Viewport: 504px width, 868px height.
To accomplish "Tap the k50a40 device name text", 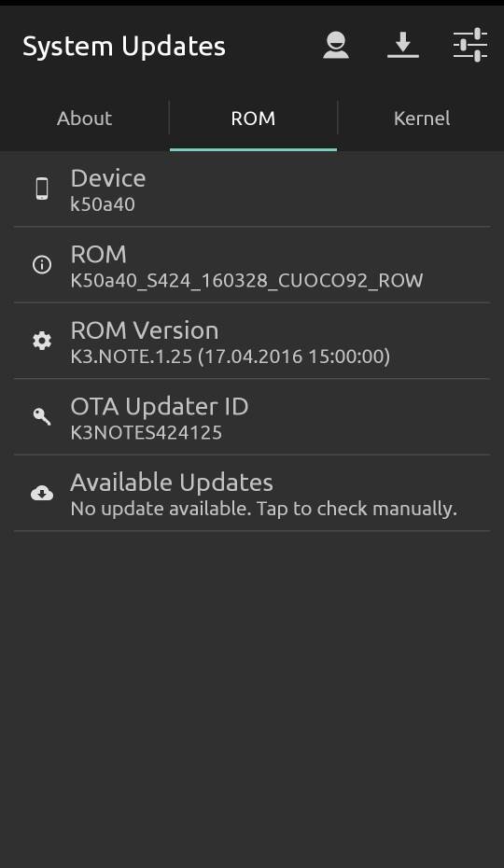I will pyautogui.click(x=103, y=204).
